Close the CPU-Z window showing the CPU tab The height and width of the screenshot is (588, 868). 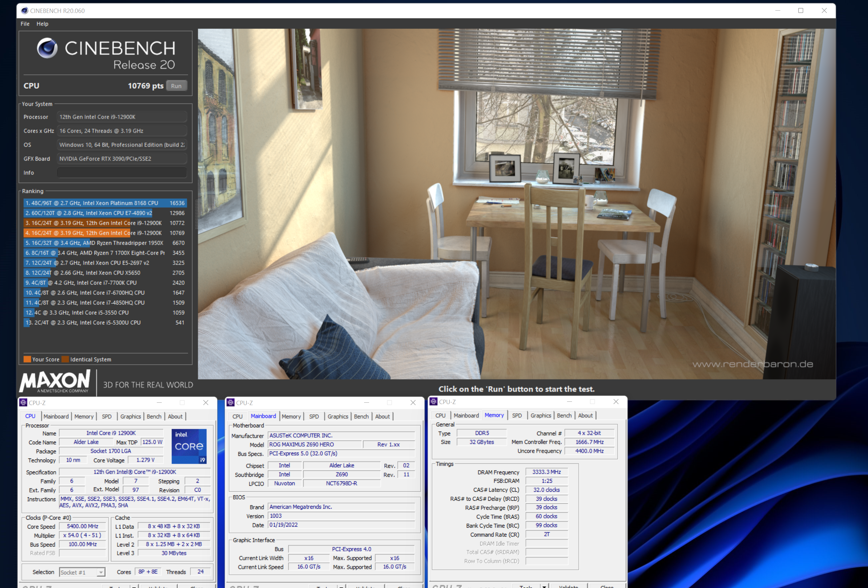[x=205, y=402]
